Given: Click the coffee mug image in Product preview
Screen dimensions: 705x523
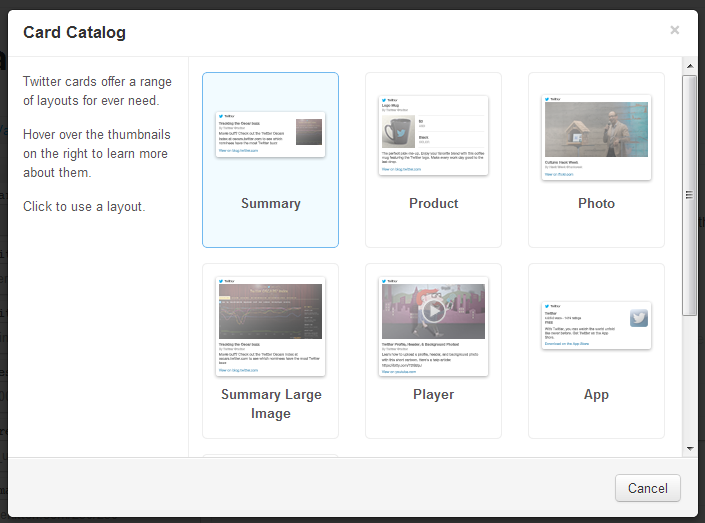Looking at the screenshot, I should point(398,132).
